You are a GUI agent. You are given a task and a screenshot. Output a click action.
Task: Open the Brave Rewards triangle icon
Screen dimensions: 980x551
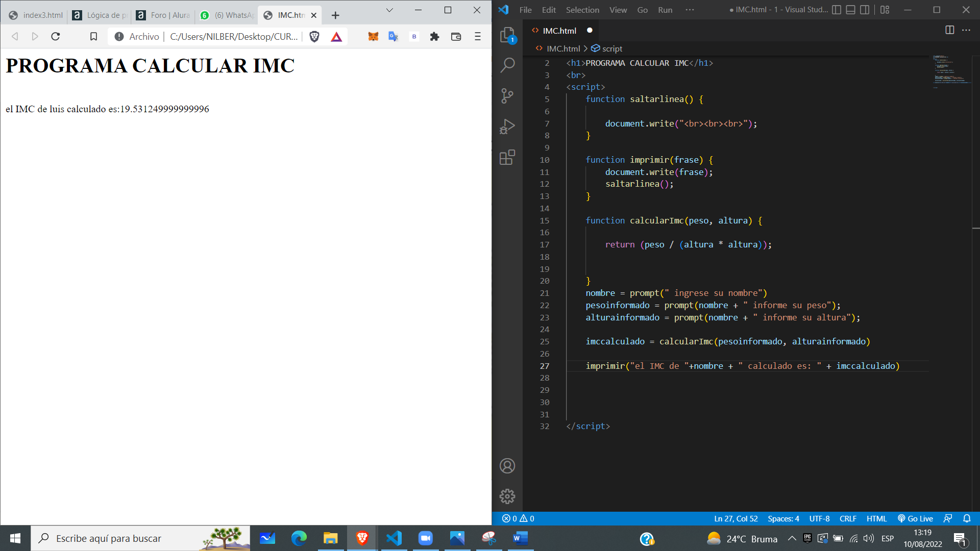click(x=336, y=36)
